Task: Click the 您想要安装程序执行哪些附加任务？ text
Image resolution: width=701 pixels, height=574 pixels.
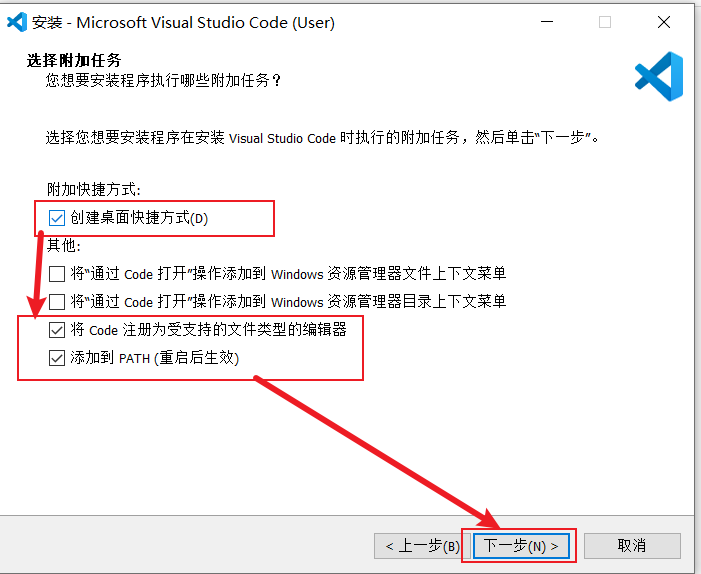Action: click(164, 80)
